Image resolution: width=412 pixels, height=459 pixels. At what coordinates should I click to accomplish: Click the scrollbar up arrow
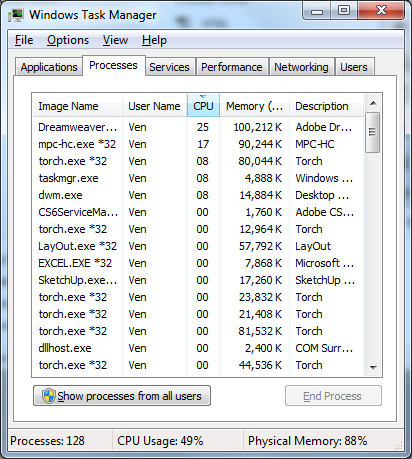tap(373, 104)
